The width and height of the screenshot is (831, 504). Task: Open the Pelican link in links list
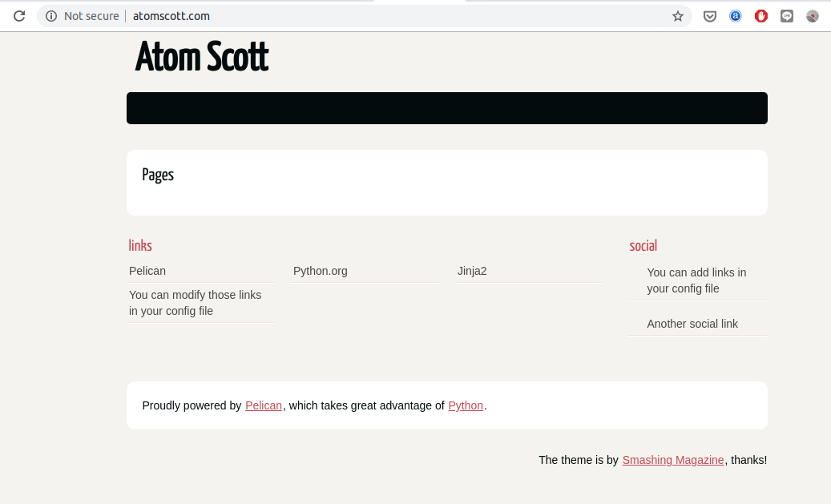click(147, 271)
